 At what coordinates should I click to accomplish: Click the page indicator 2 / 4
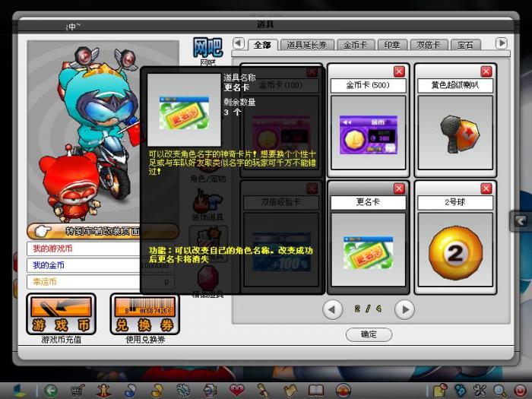click(x=368, y=309)
